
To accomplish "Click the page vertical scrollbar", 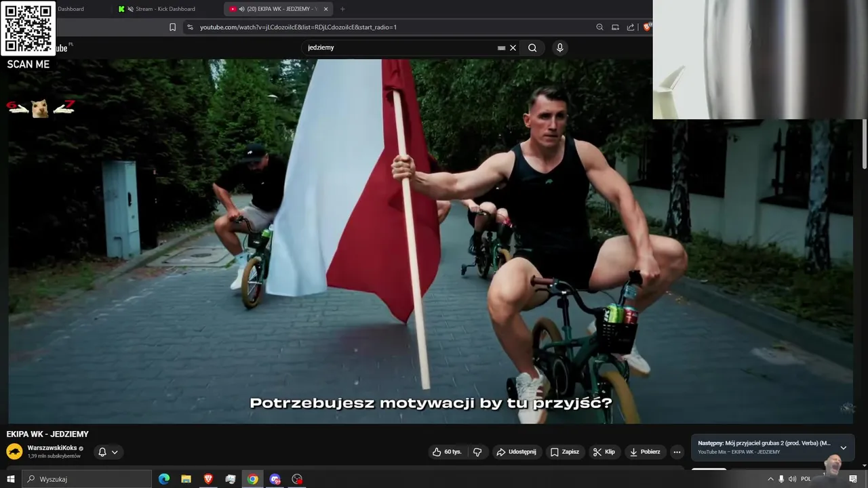I will coord(864,144).
